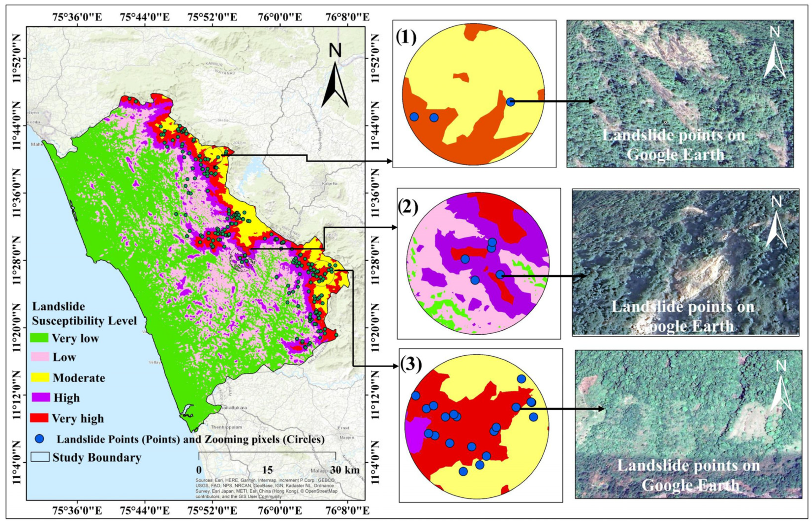Image resolution: width=812 pixels, height=524 pixels.
Task: Click the 30 km scale bar label
Action: [x=345, y=470]
